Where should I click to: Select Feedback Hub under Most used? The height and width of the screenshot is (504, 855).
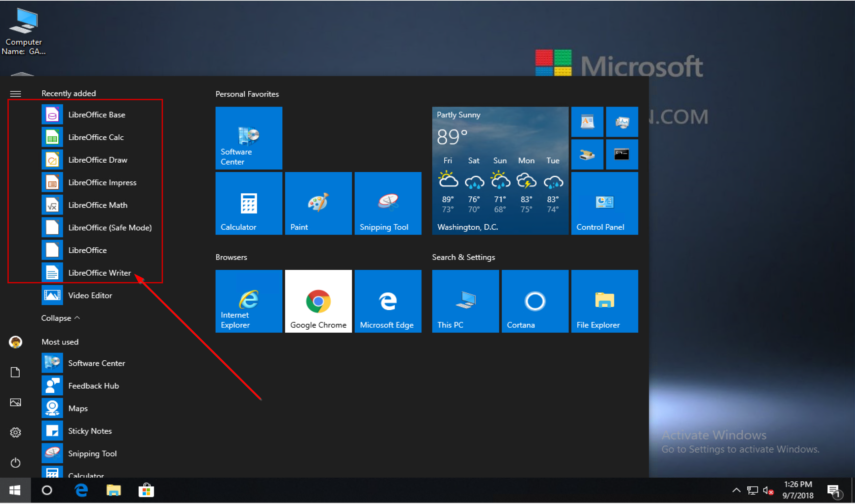click(x=94, y=386)
